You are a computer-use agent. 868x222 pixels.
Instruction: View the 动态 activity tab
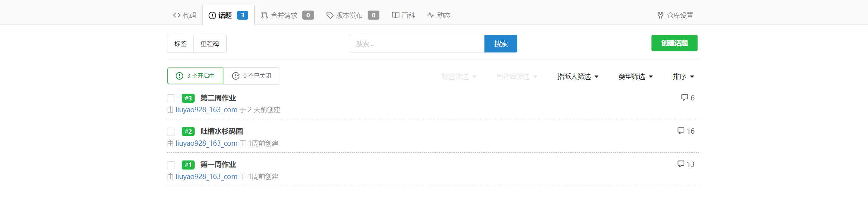[439, 15]
